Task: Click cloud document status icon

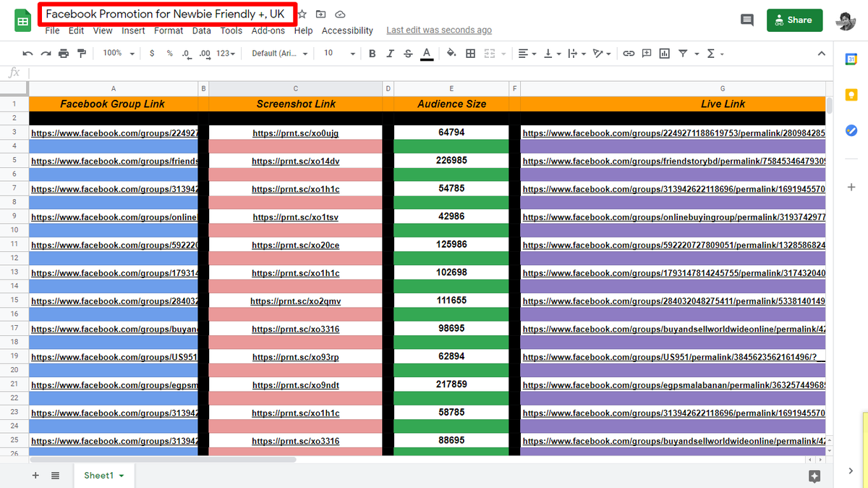Action: click(x=340, y=14)
